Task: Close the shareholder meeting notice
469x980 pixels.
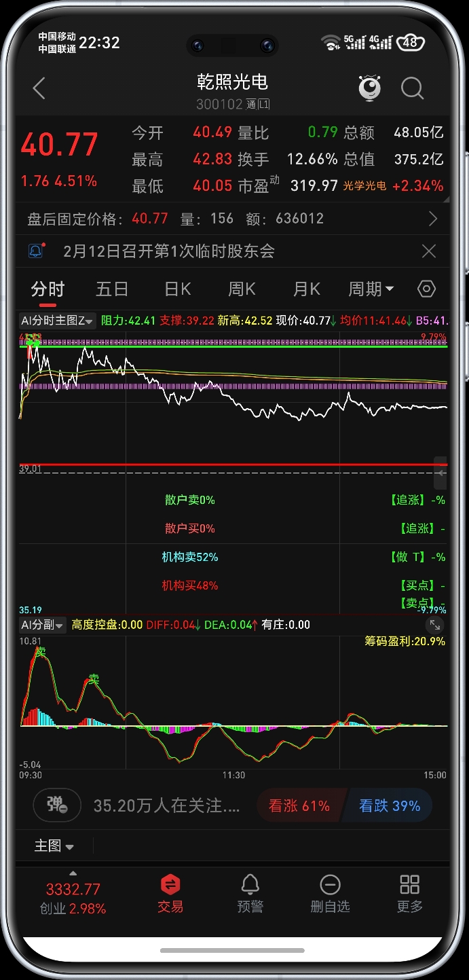Action: click(429, 251)
